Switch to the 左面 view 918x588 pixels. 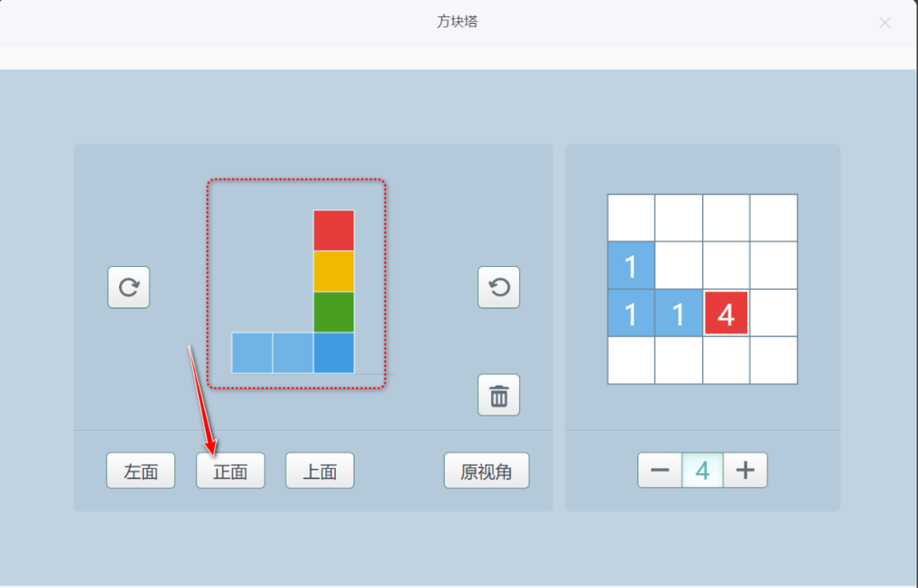pos(140,470)
